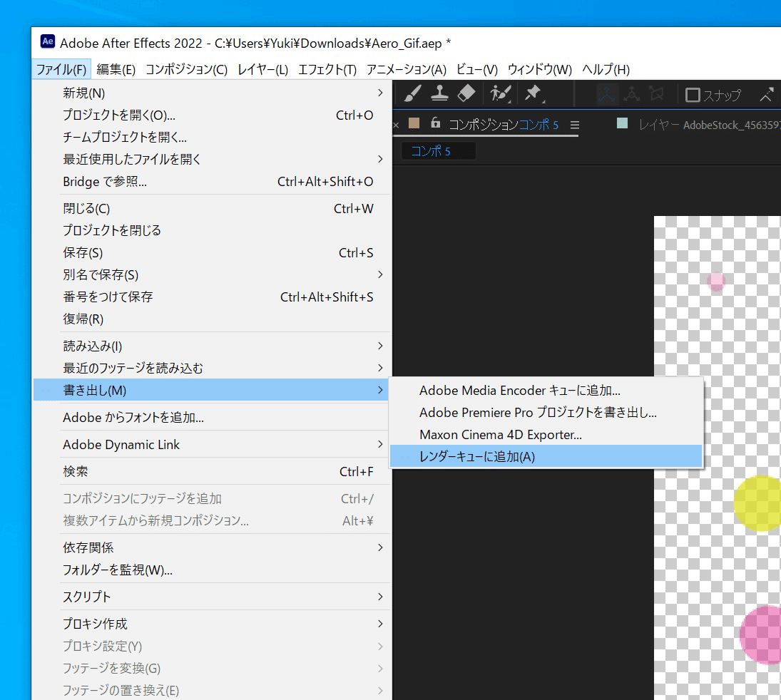Screen dimensions: 781x700
Task: Select the Clone Stamp tool
Action: tap(439, 93)
